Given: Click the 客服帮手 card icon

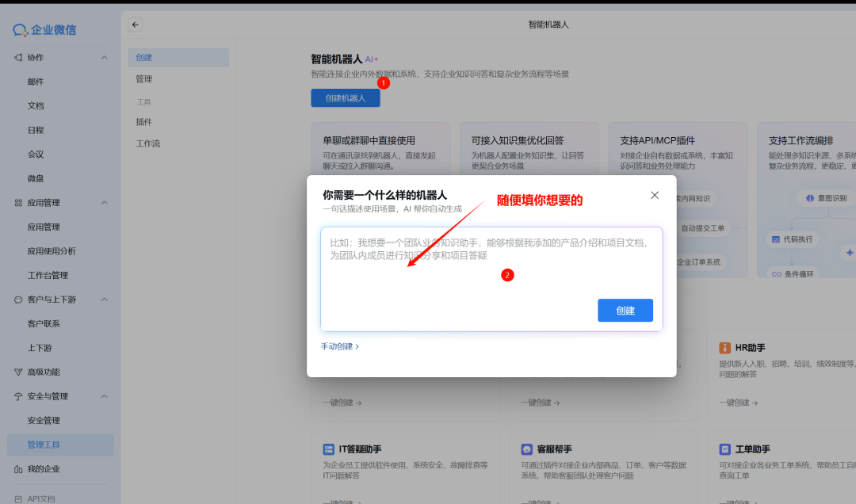Looking at the screenshot, I should point(526,449).
